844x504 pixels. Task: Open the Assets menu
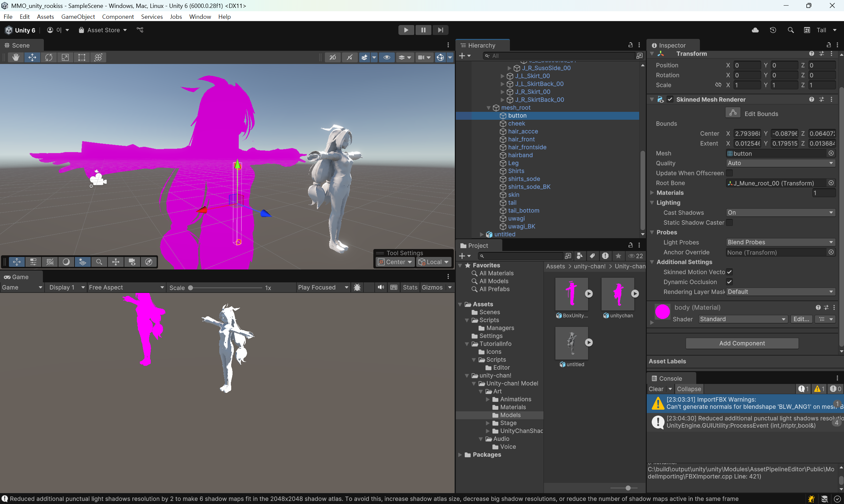tap(45, 16)
